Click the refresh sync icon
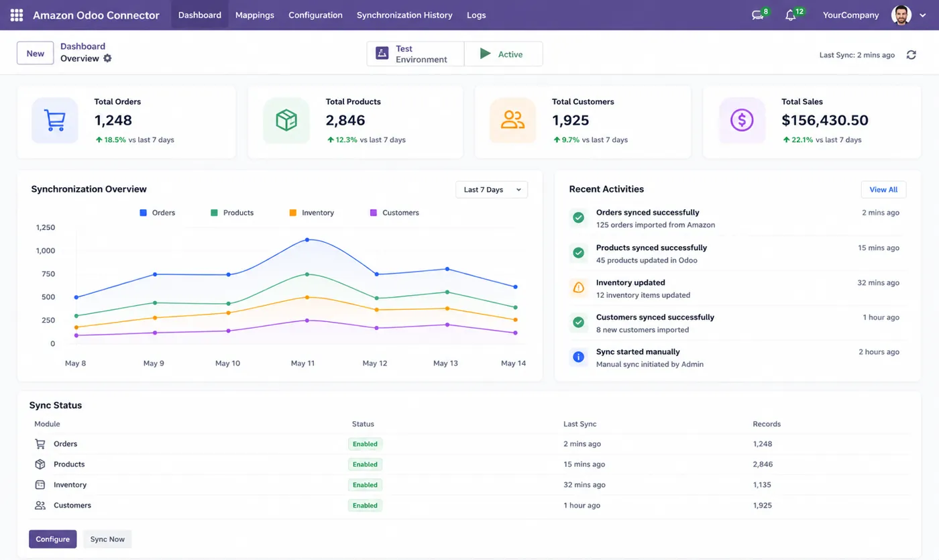The width and height of the screenshot is (939, 560). (911, 55)
